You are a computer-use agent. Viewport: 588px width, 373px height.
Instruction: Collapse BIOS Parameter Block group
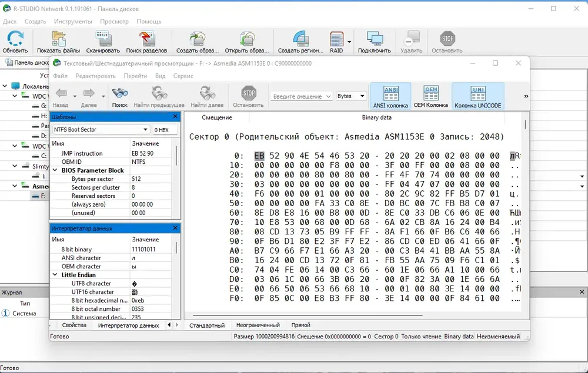point(55,170)
